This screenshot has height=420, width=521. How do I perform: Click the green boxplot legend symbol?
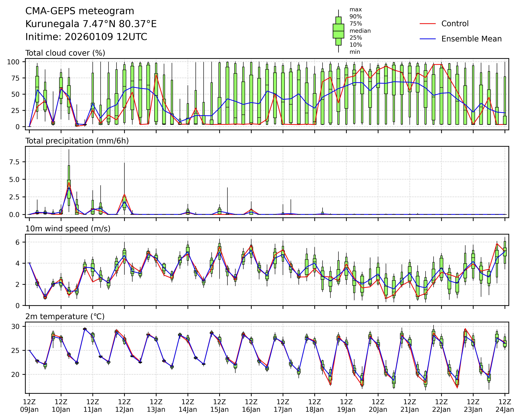(338, 31)
